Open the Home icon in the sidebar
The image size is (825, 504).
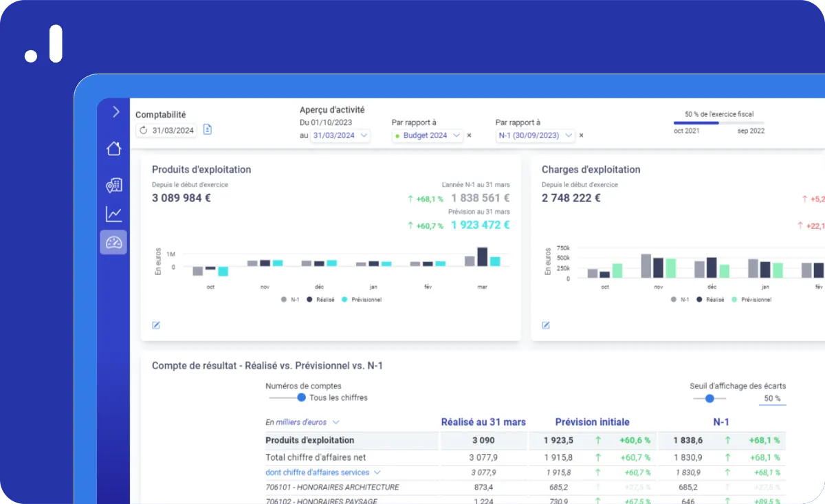tap(113, 149)
